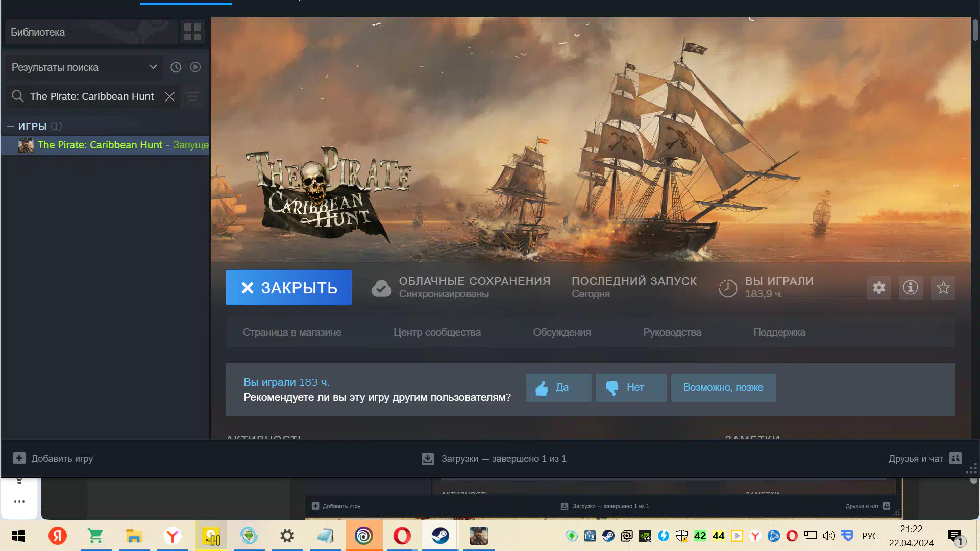
Task: Click Opera icon in system tray
Action: click(792, 536)
